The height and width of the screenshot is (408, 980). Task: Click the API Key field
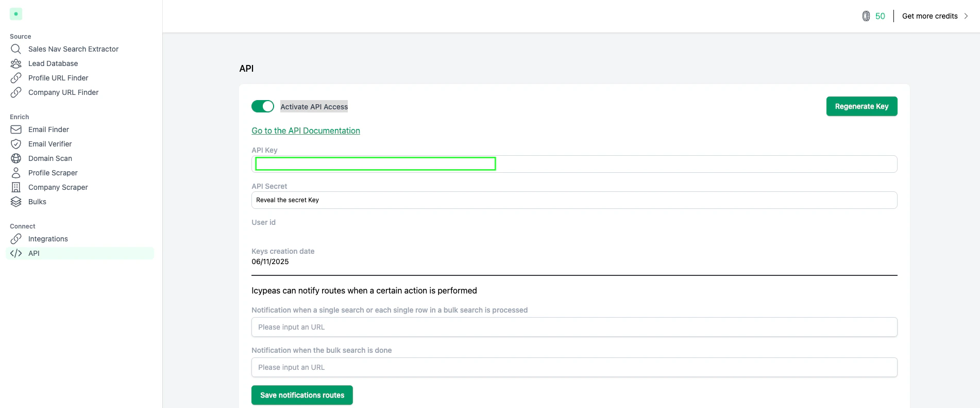coord(574,164)
